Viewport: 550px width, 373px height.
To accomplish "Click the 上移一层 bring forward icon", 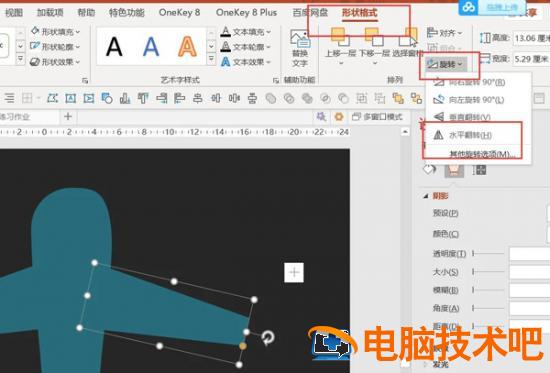I will (x=340, y=37).
